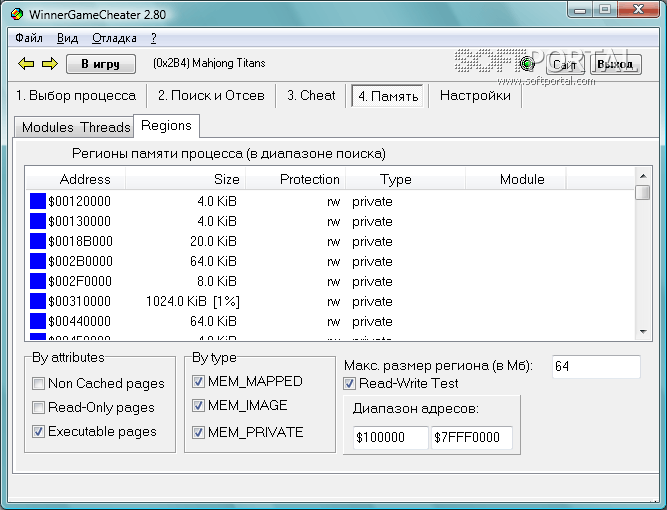This screenshot has width=667, height=510.
Task: Switch to the Threads sub-tab
Action: (105, 127)
